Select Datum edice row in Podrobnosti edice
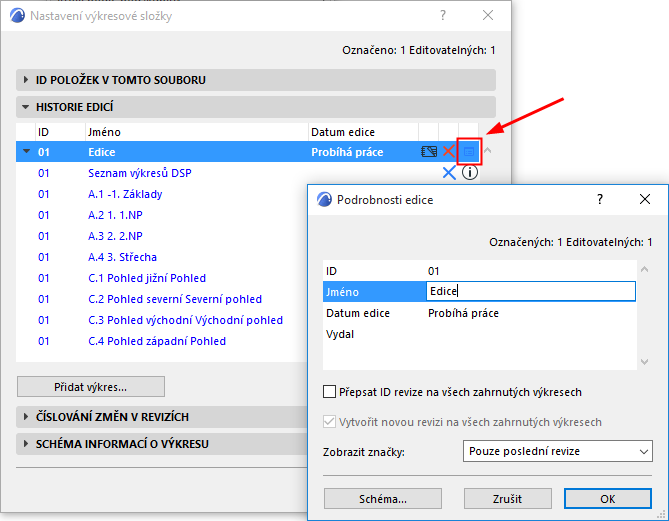Image resolution: width=669 pixels, height=521 pixels. click(480, 313)
